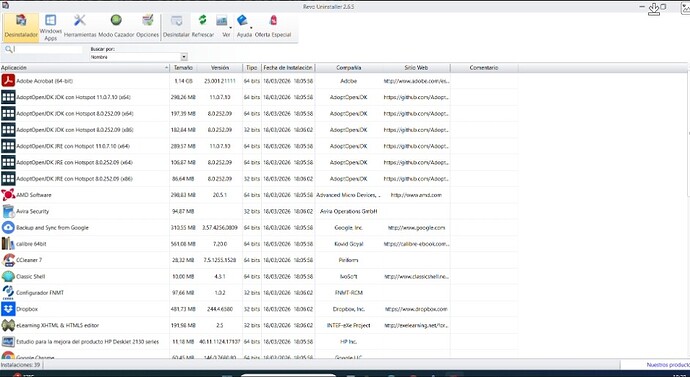Click the Configurador FNMT name
Viewport: 690px width, 377px height.
tap(40, 293)
